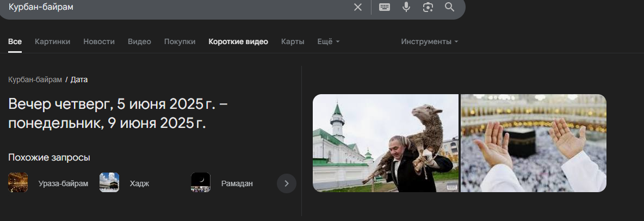The width and height of the screenshot is (644, 221).
Task: Submit search with the magnifying glass icon
Action: pyautogui.click(x=450, y=7)
